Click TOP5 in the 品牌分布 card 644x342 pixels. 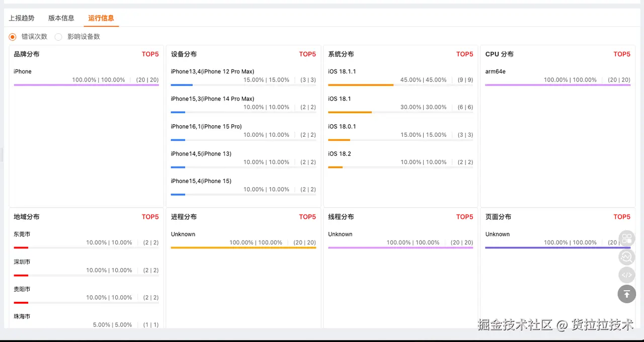(150, 54)
